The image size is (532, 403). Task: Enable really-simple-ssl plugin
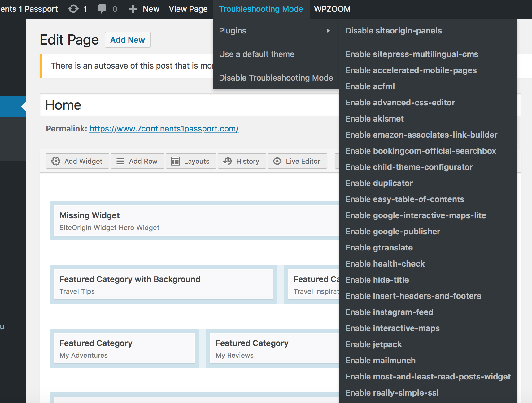click(392, 393)
